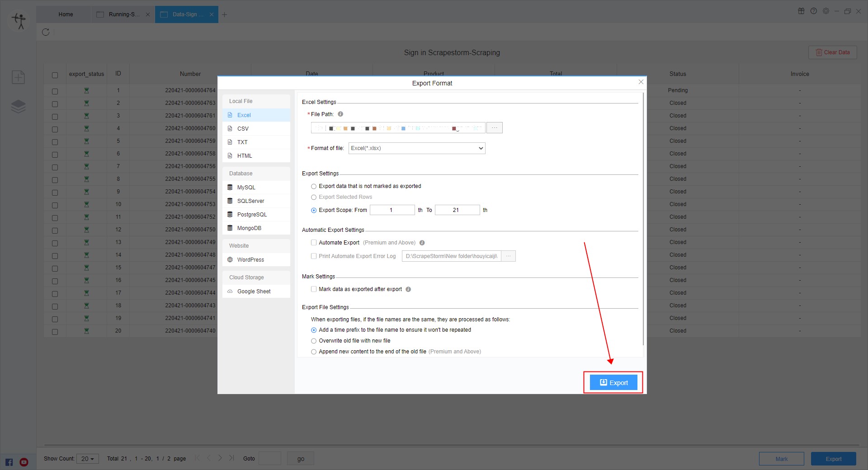Click the info icon beside Automate Export
The width and height of the screenshot is (868, 470).
[x=422, y=243]
